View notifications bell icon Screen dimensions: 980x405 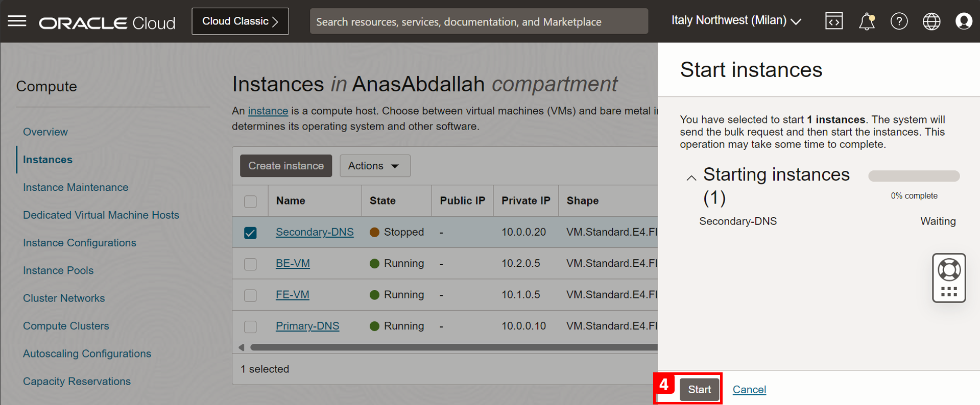click(x=867, y=21)
